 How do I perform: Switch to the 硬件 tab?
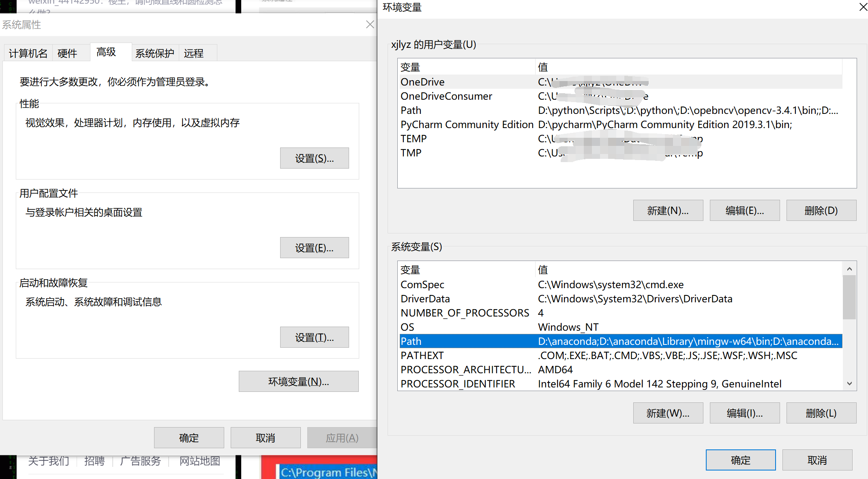tap(67, 53)
